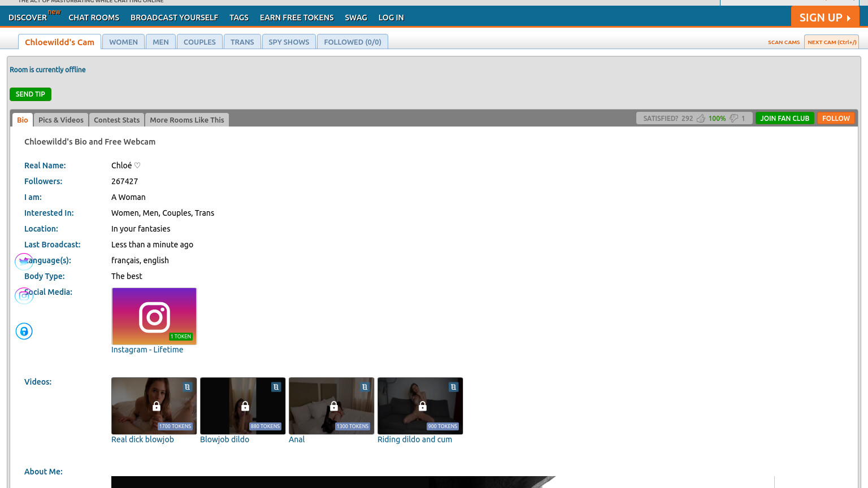868x488 pixels.
Task: Open the Swag menu item
Action: tap(356, 18)
